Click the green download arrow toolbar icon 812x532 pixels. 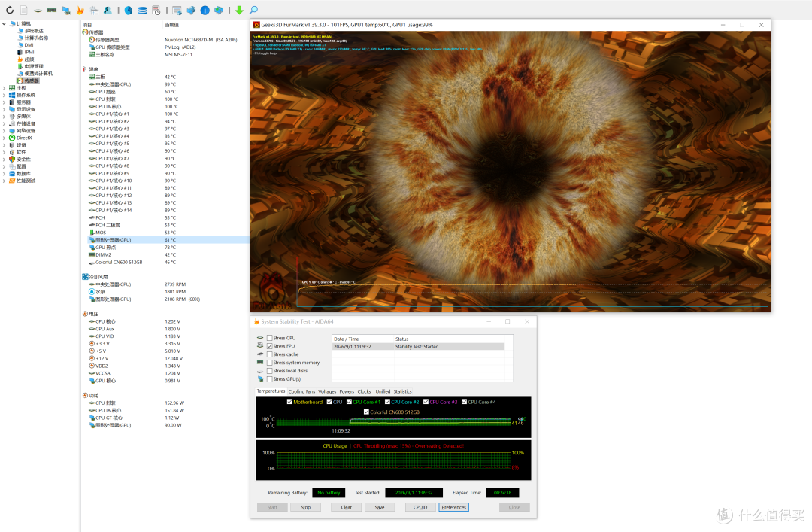(x=239, y=10)
